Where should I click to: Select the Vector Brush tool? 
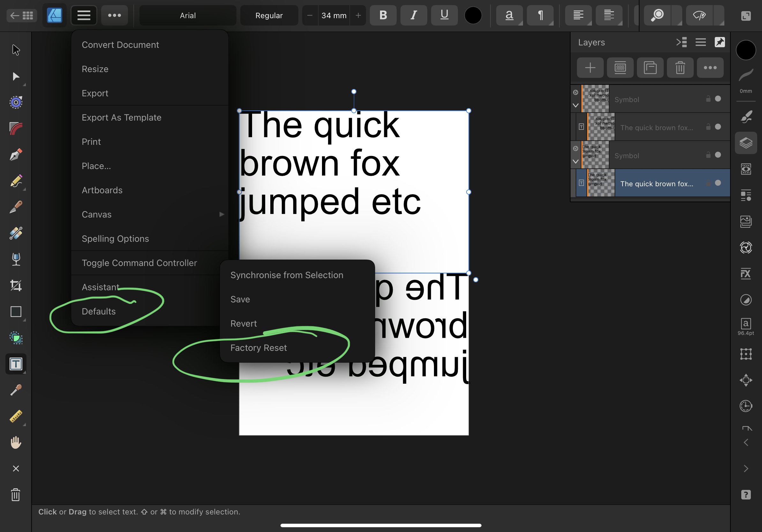[16, 207]
